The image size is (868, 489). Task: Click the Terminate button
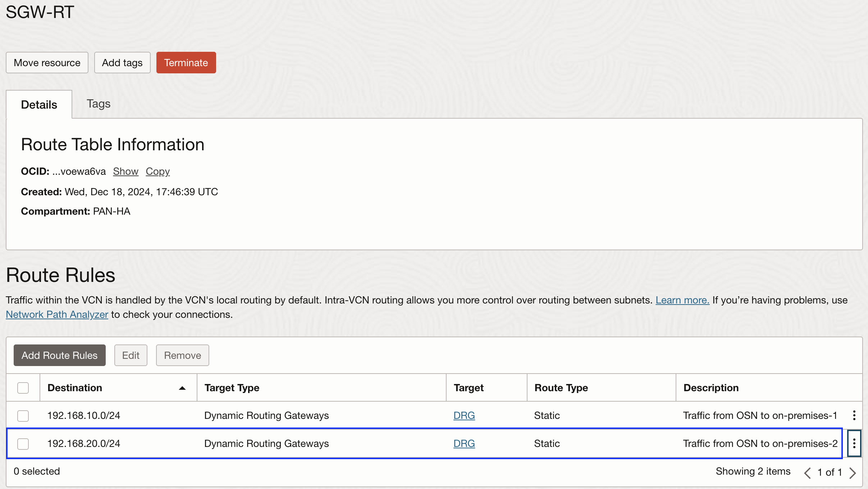[x=186, y=63]
